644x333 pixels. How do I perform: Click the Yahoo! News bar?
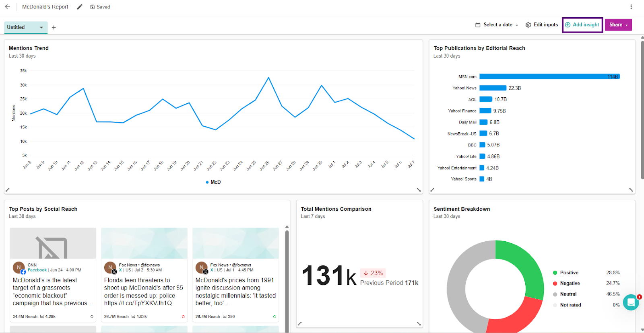tap(493, 88)
